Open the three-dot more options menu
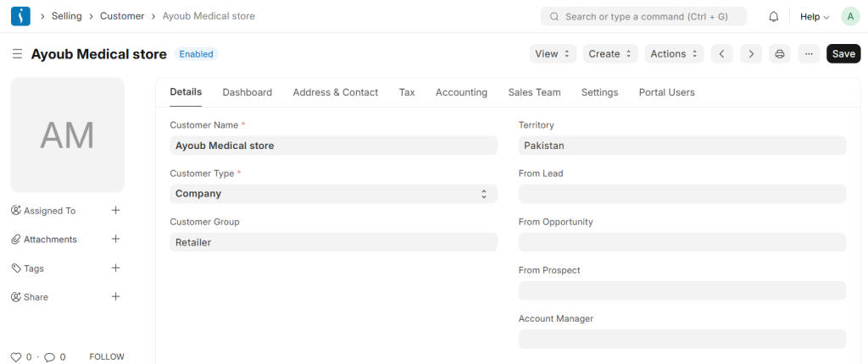868x364 pixels. coord(809,53)
